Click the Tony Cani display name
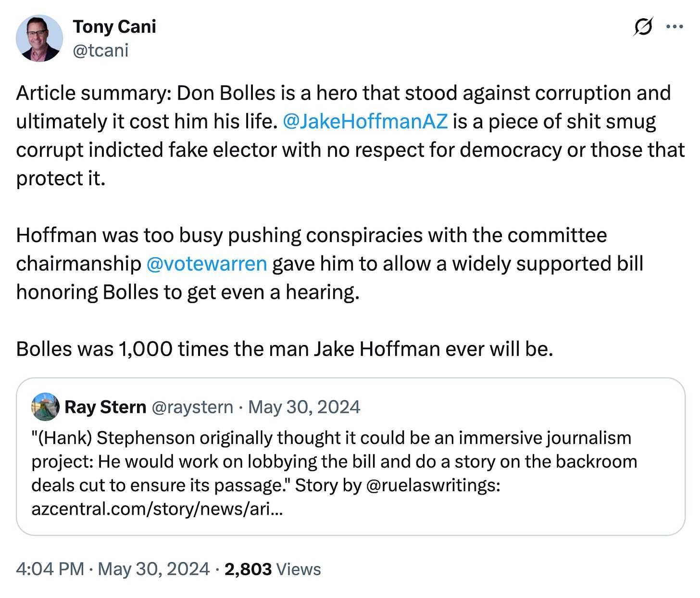 [x=114, y=27]
